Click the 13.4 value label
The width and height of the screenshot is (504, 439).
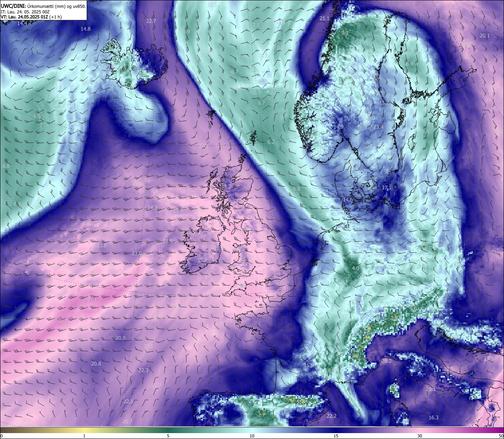[x=378, y=127]
